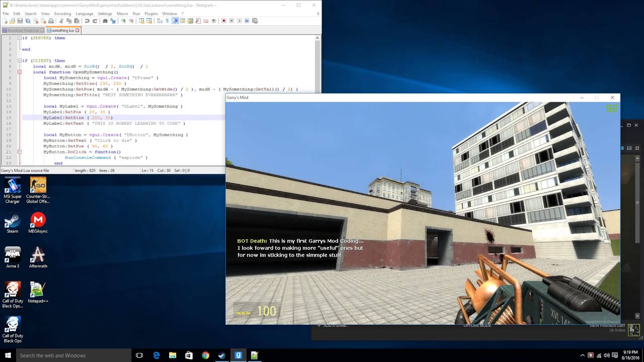Image resolution: width=644 pixels, height=362 pixels.
Task: Click the Garry's Mod taskbar button
Action: pos(238,355)
